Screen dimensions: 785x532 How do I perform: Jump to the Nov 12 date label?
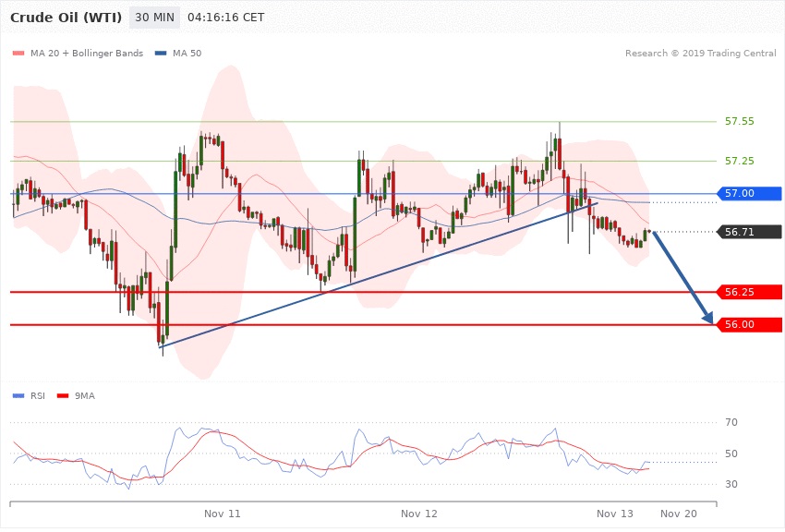(x=419, y=513)
